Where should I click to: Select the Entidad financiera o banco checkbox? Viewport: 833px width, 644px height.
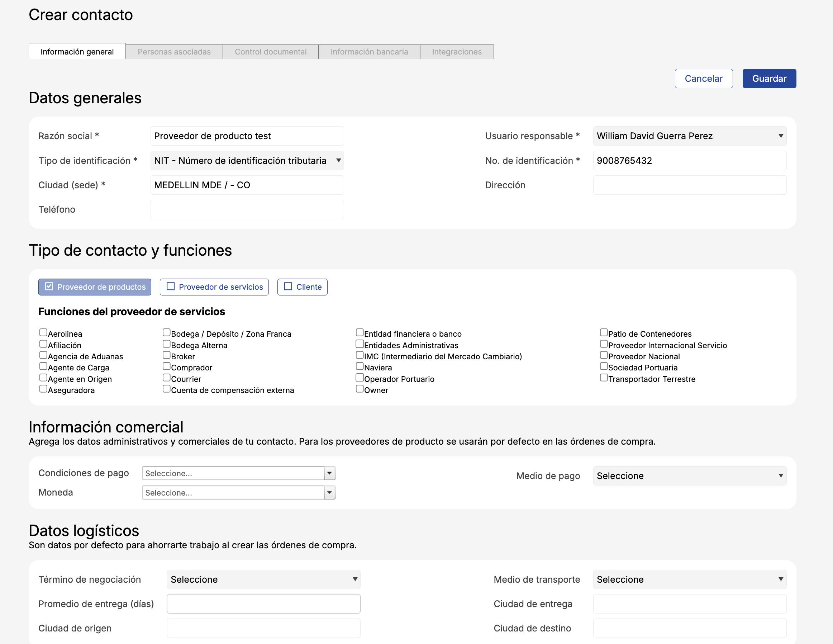[359, 333]
